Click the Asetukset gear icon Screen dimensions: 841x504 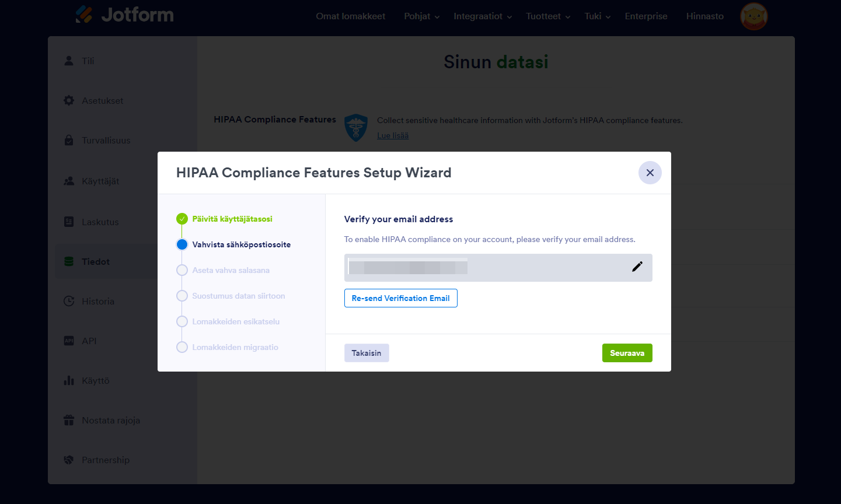tap(69, 100)
